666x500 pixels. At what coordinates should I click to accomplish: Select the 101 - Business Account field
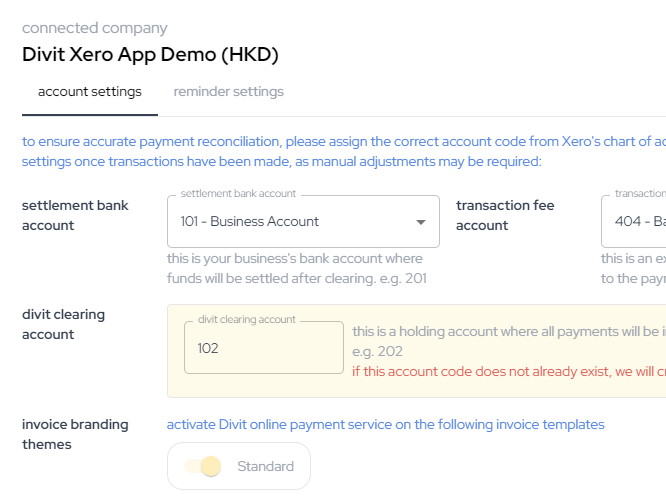pyautogui.click(x=303, y=221)
